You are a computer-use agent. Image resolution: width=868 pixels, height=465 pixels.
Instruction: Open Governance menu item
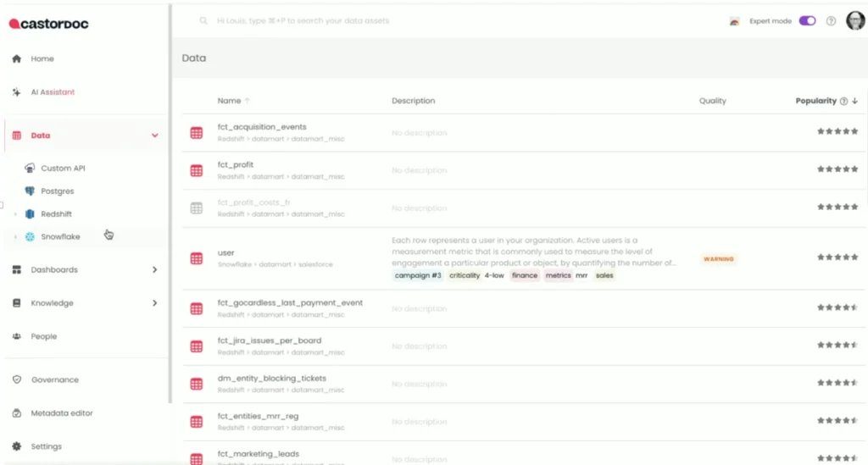(x=55, y=379)
